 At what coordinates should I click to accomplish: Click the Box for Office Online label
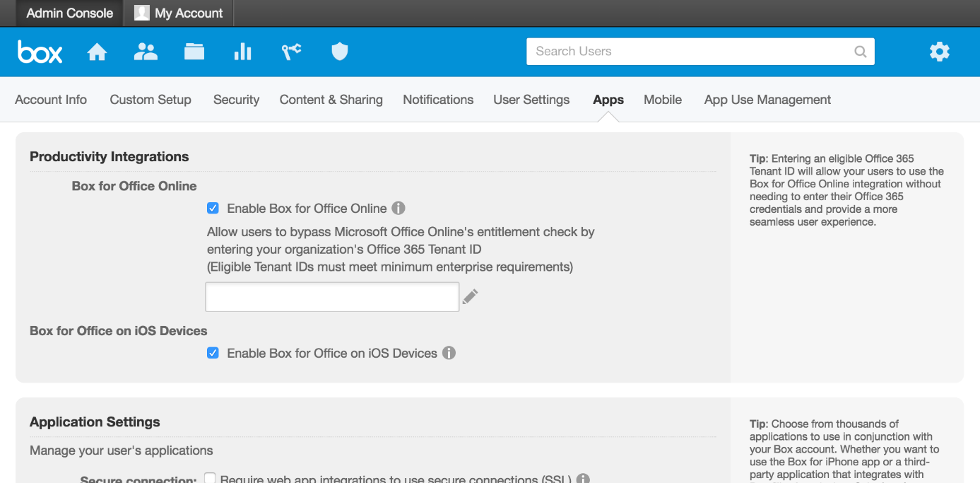pos(134,186)
